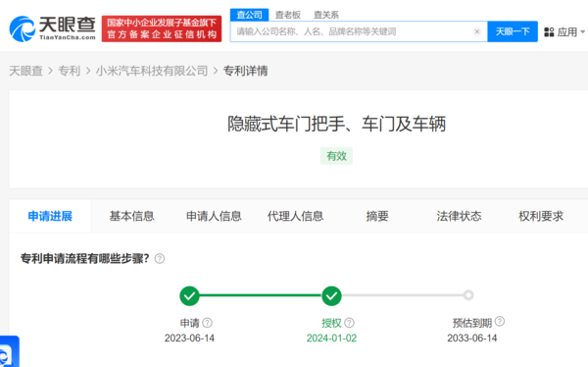
Task: Open the TianYanCha logo home page
Action: (53, 28)
